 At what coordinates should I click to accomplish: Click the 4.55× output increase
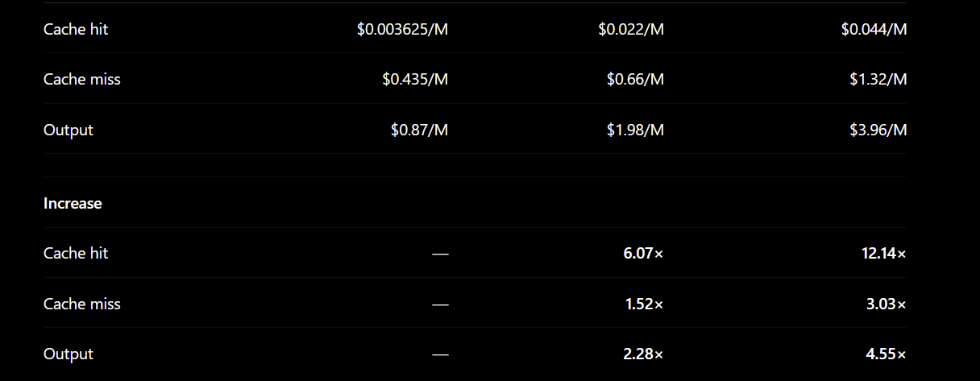pos(886,354)
